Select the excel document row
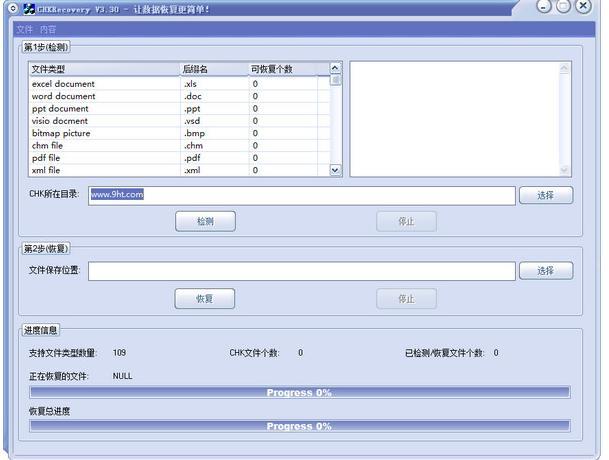Image resolution: width=609 pixels, height=460 pixels. tap(179, 84)
